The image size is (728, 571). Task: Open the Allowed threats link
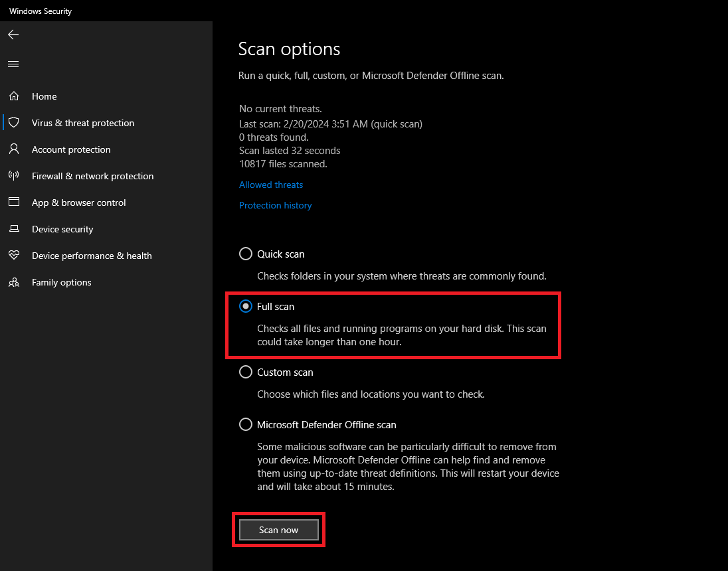tap(270, 185)
